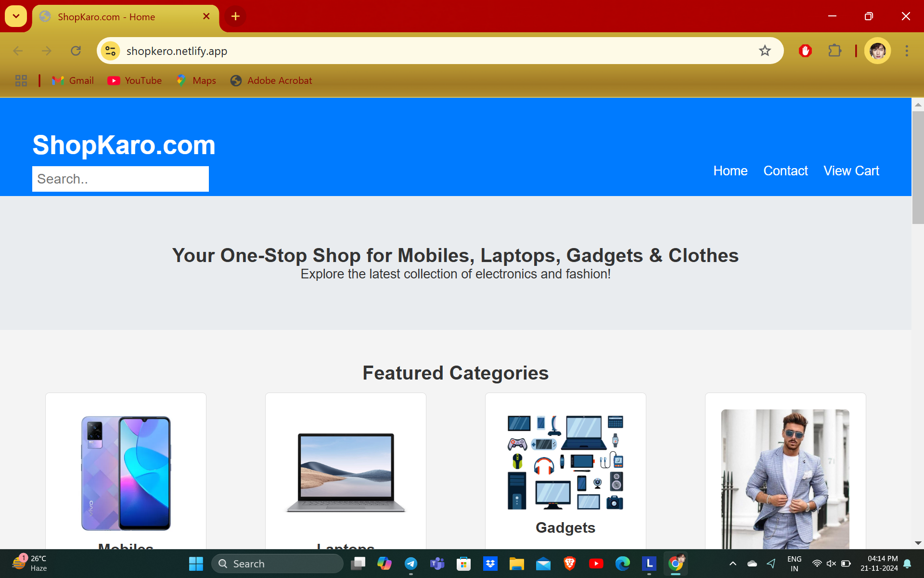This screenshot has height=578, width=924.
Task: Open the Chrome profile avatar
Action: [877, 51]
